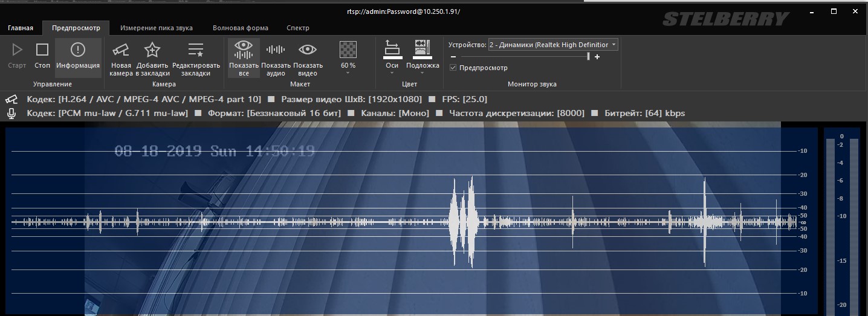Click the FPS 25.0 value

coord(464,99)
